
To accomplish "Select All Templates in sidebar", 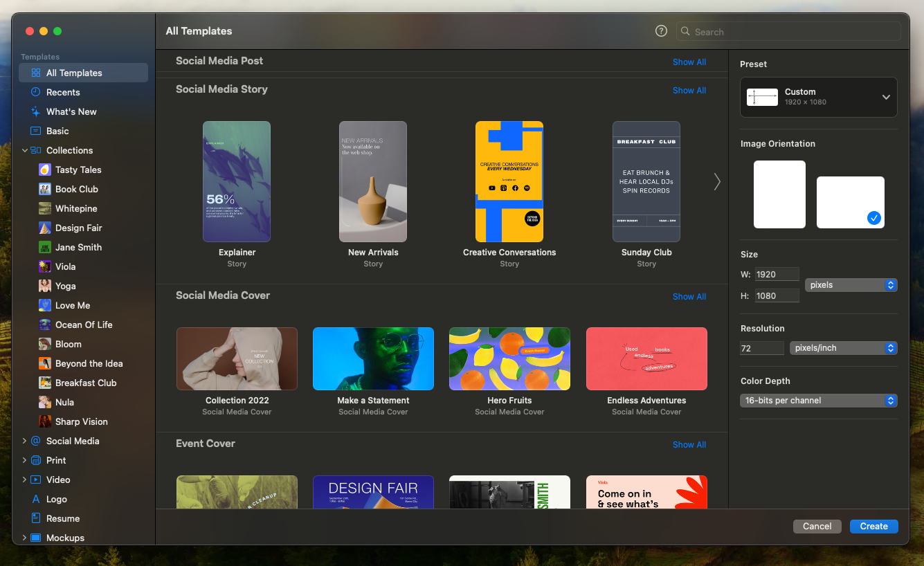I will tap(74, 73).
